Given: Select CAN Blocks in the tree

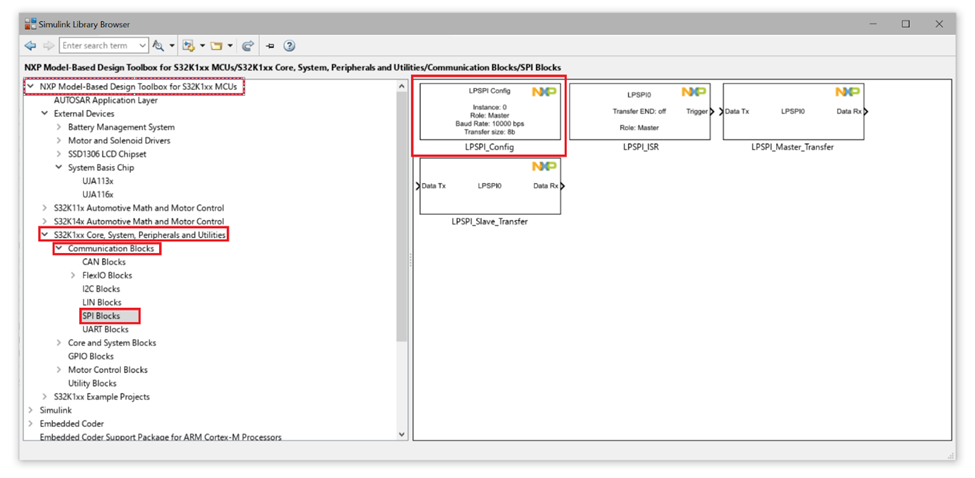Looking at the screenshot, I should 104,262.
